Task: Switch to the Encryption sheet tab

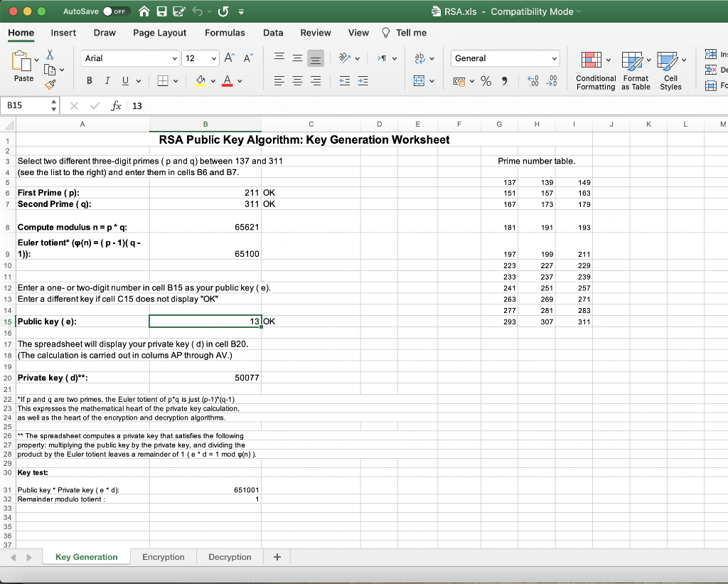Action: click(x=163, y=557)
